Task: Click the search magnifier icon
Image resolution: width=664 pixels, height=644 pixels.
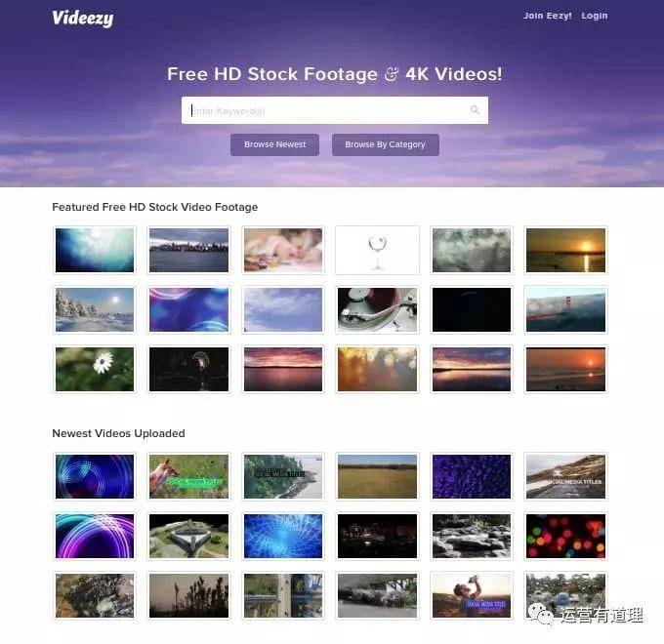Action: 475,110
